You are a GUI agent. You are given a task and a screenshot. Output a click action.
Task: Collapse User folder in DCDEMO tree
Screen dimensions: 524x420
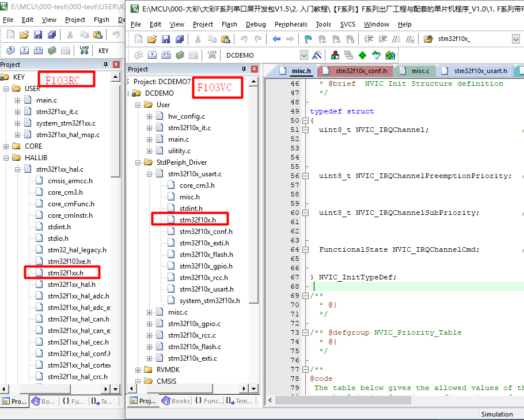pyautogui.click(x=138, y=105)
